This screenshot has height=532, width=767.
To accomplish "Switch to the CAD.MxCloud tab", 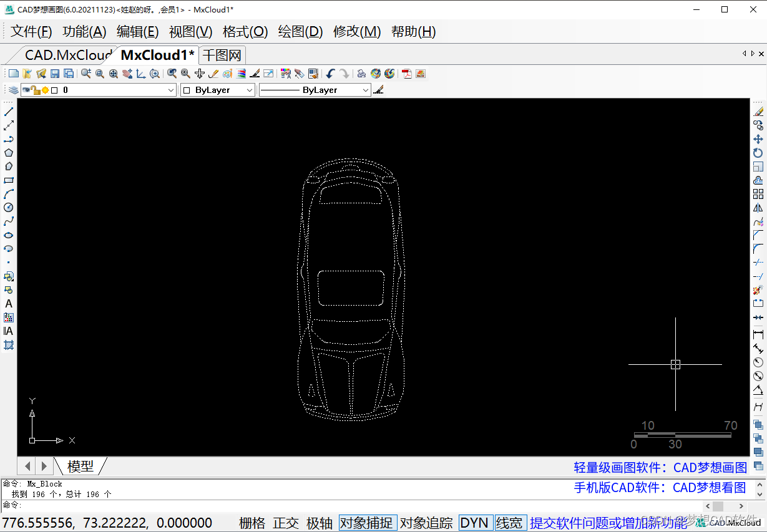I will (x=67, y=55).
